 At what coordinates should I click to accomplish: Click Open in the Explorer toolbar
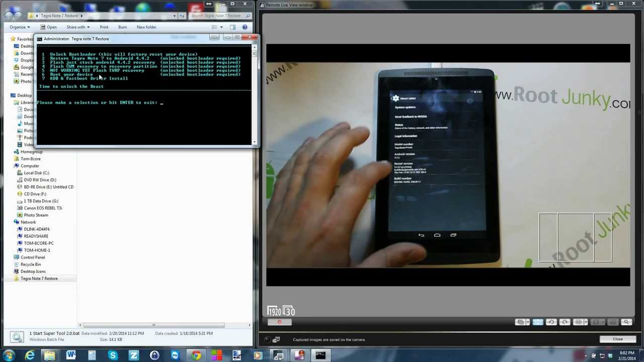[48, 27]
